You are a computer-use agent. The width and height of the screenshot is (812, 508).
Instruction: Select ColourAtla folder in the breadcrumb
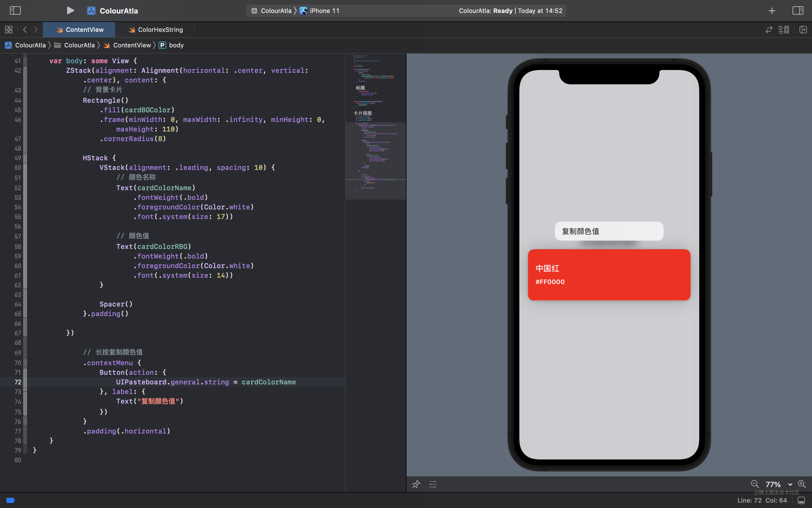point(74,45)
